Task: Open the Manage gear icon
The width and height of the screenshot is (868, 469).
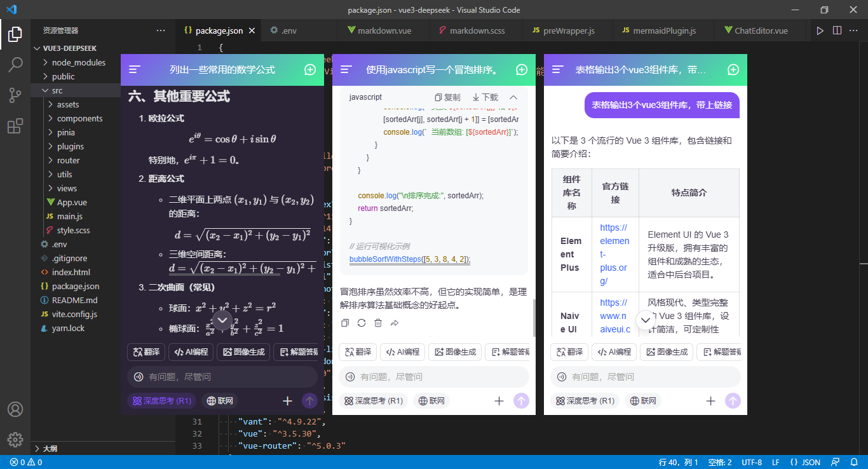Action: coord(15,439)
